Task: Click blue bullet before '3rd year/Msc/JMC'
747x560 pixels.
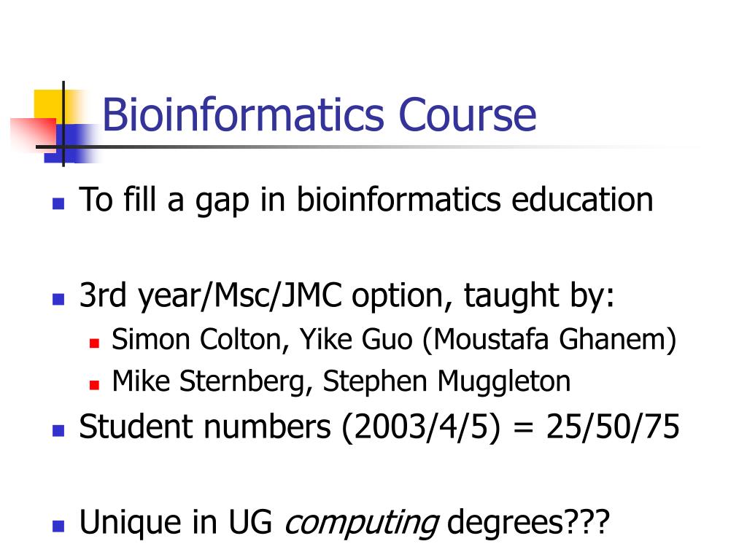Action: [58, 299]
